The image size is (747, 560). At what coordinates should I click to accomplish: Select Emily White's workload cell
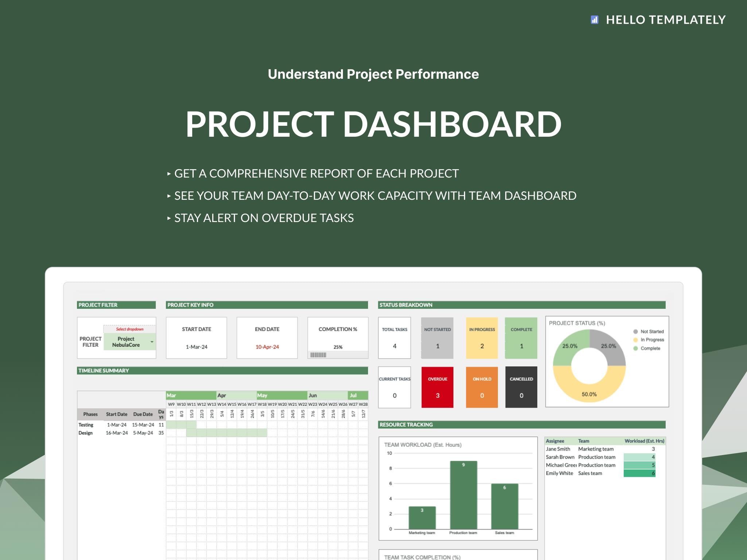click(640, 473)
